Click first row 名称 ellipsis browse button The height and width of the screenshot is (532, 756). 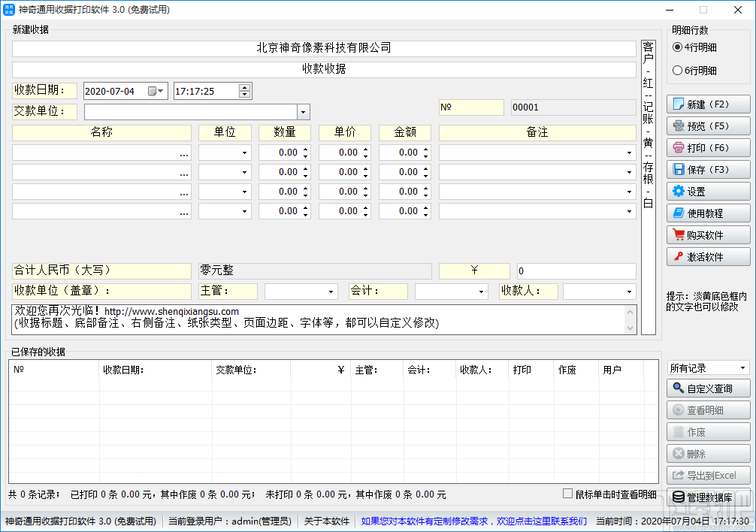pos(183,154)
